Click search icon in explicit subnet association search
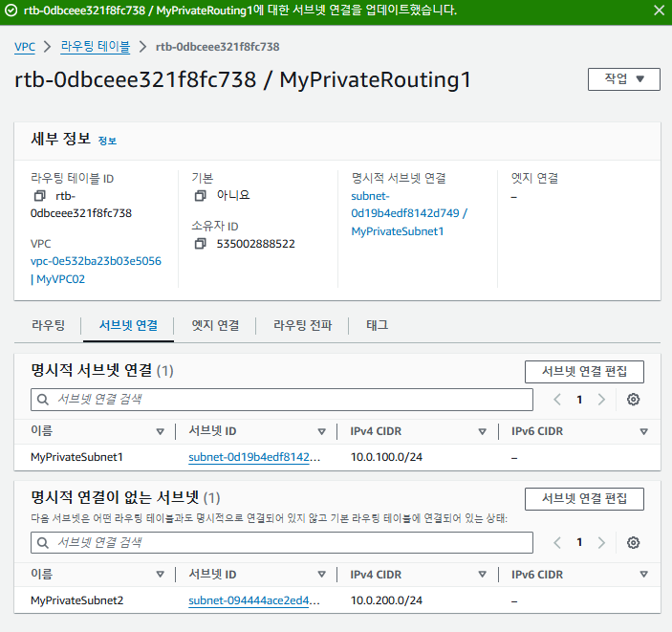Image resolution: width=672 pixels, height=632 pixels. [x=42, y=400]
